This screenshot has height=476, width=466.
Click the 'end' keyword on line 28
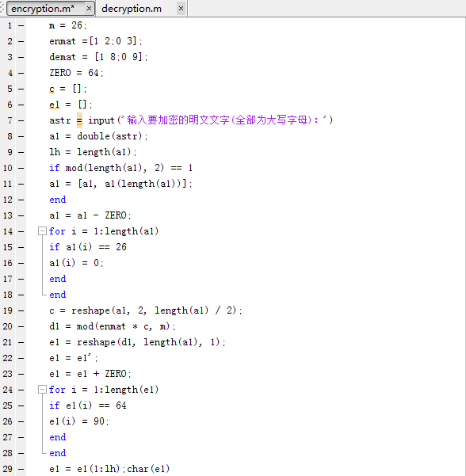click(x=57, y=453)
